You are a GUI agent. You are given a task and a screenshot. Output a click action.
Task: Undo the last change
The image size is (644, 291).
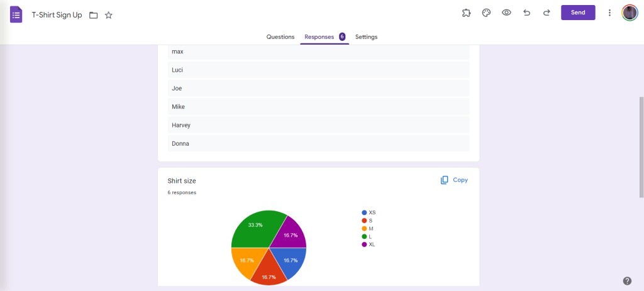click(x=526, y=13)
